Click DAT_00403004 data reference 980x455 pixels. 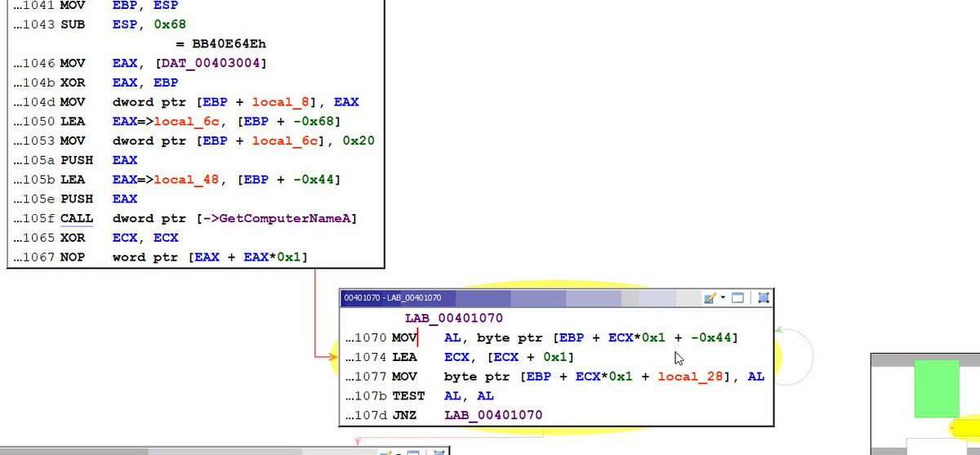coord(212,63)
